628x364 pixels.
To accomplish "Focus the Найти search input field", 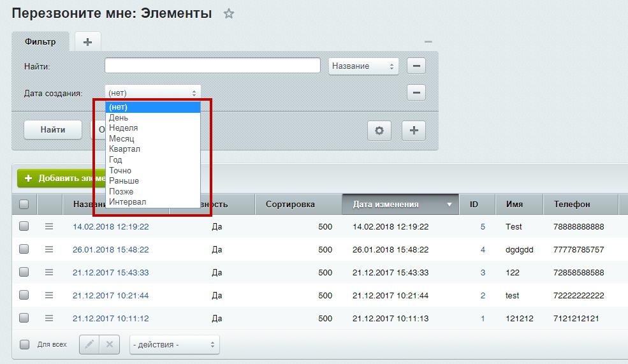I will 212,66.
